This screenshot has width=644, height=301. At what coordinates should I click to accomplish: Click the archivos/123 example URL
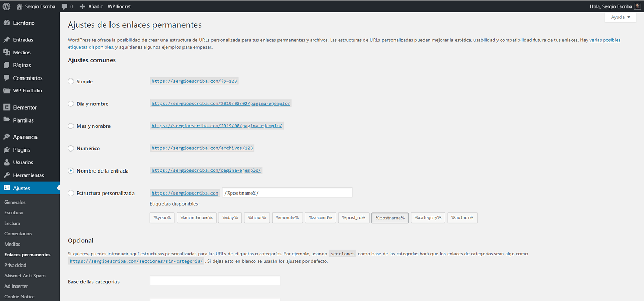[x=202, y=148]
